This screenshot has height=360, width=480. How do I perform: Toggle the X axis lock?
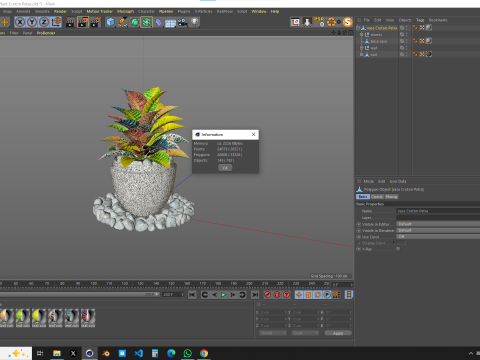tap(20, 22)
